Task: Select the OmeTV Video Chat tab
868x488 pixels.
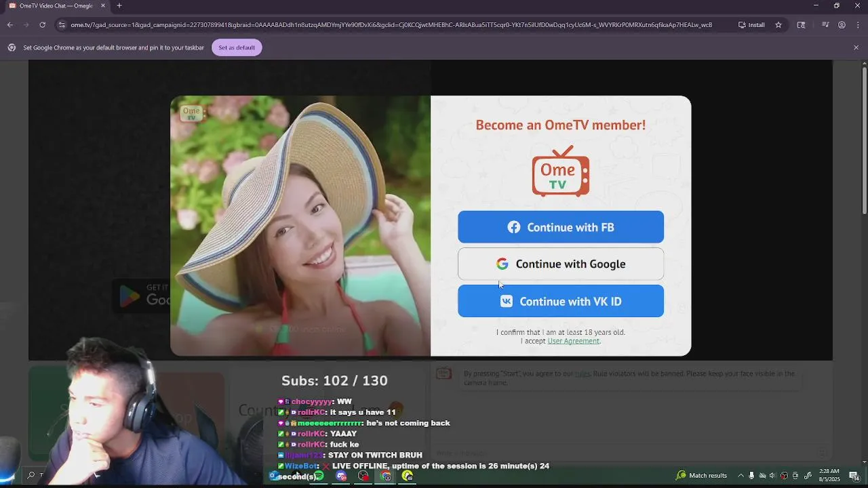Action: [56, 6]
